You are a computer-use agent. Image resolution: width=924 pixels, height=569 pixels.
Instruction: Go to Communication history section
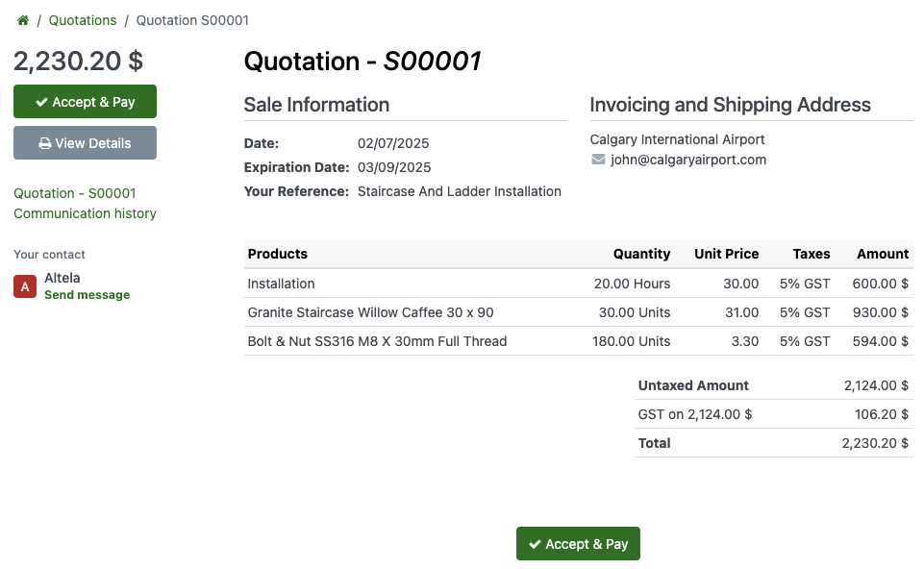click(85, 213)
